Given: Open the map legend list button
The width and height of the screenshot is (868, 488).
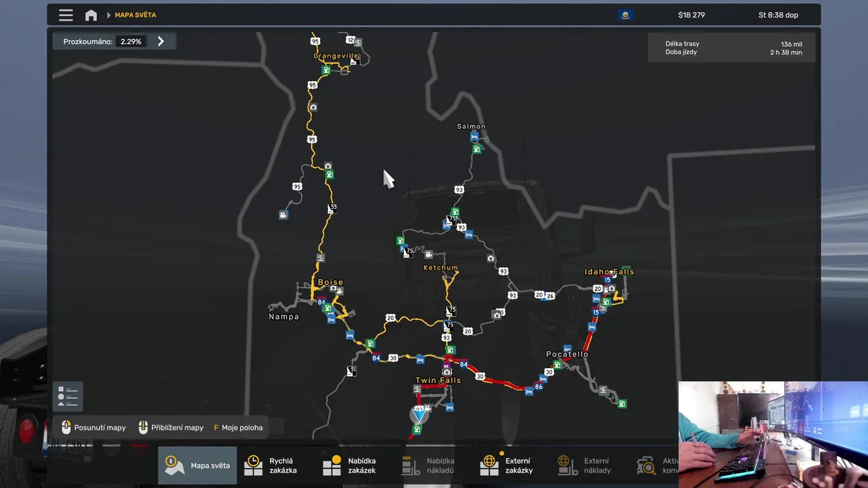Looking at the screenshot, I should (68, 396).
